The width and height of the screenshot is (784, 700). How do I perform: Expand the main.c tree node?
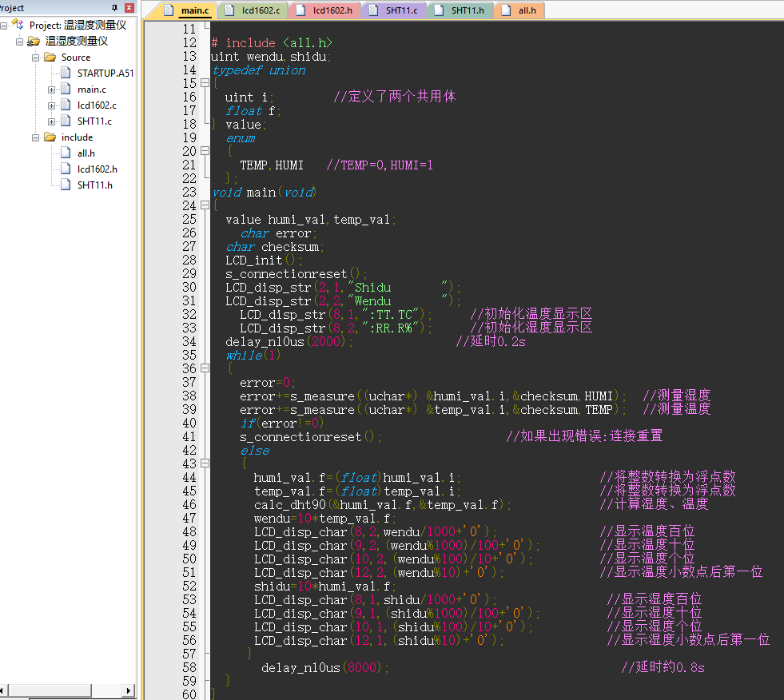(51, 89)
